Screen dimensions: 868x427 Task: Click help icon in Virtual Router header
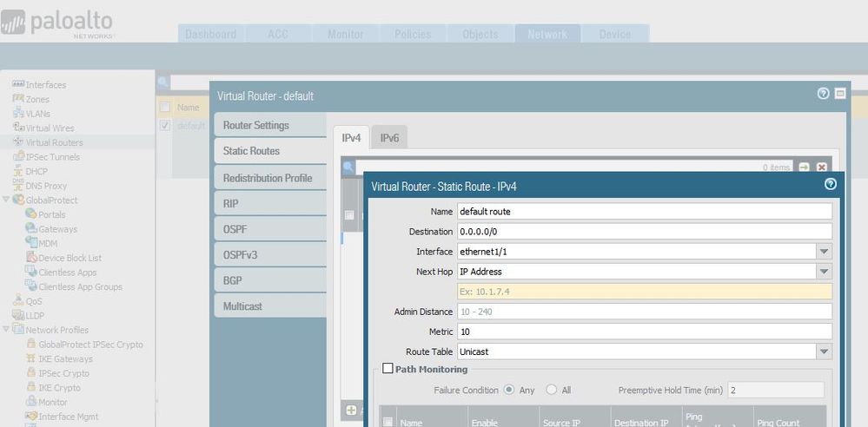[x=823, y=94]
